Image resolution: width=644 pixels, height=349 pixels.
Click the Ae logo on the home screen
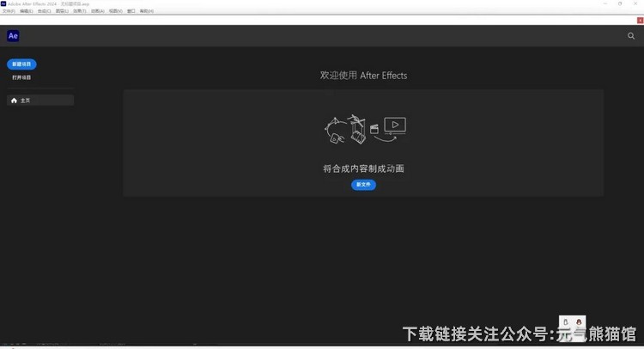13,36
